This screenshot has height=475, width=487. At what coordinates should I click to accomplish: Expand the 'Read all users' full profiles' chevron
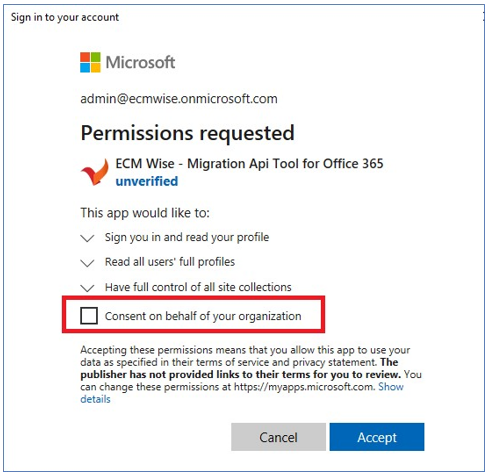87,263
